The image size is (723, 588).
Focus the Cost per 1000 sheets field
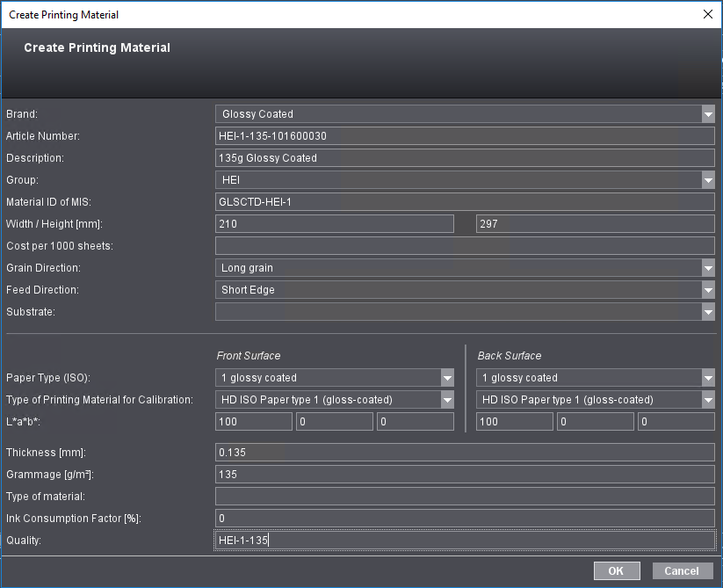[464, 246]
